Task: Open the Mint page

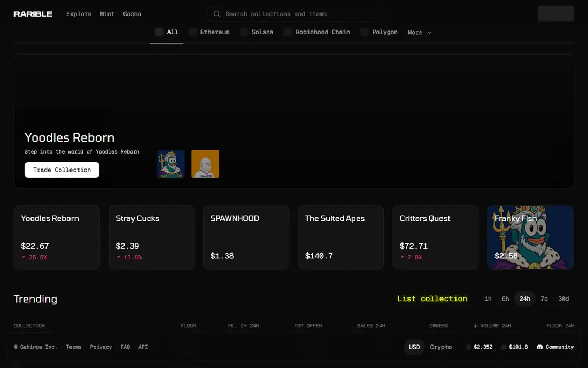Action: click(x=107, y=14)
